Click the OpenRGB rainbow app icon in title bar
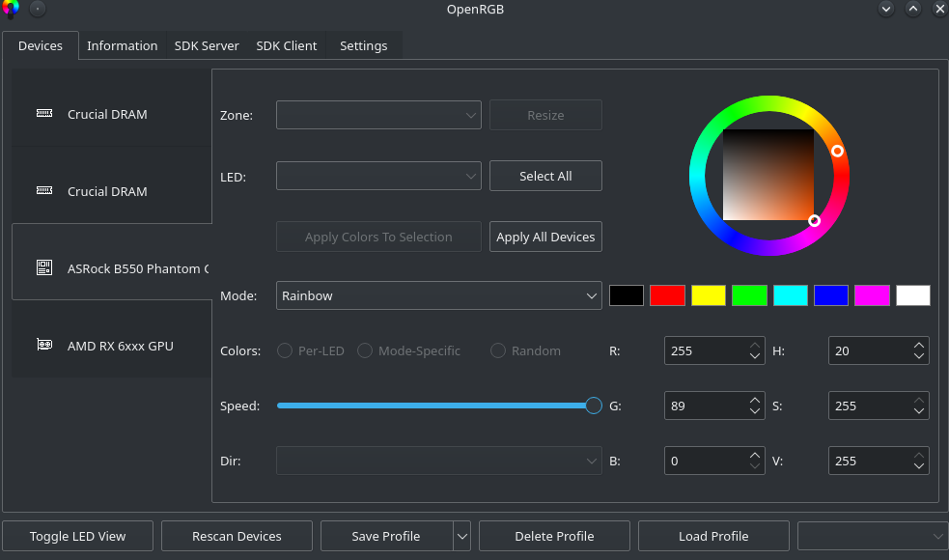 click(x=11, y=9)
